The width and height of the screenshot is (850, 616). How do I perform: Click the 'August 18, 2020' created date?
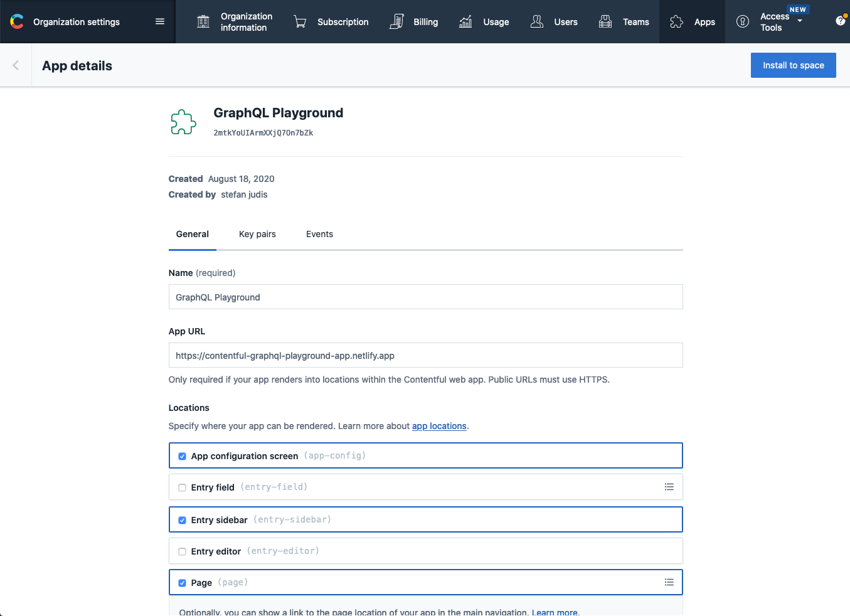point(242,179)
